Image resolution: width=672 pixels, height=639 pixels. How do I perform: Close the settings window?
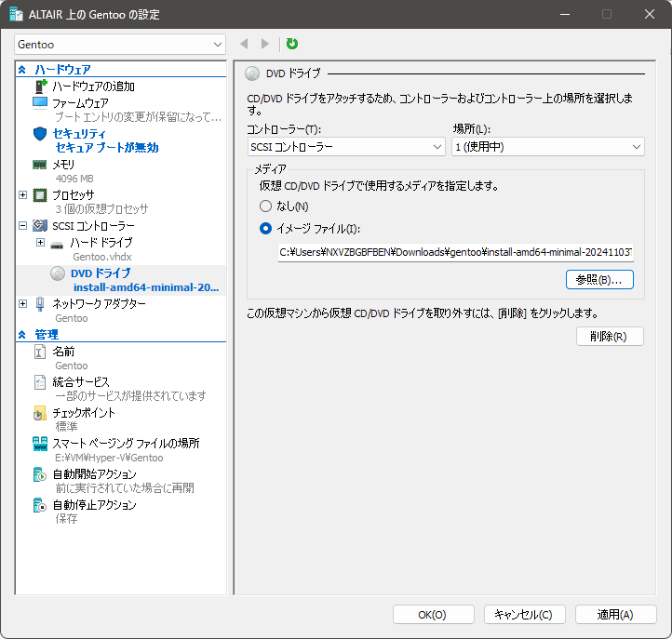click(650, 14)
